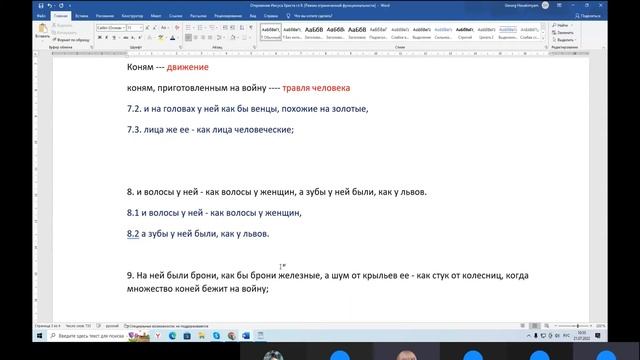The width and height of the screenshot is (640, 360).
Task: Open Microsoft Edge from taskbar
Action: pos(172,336)
